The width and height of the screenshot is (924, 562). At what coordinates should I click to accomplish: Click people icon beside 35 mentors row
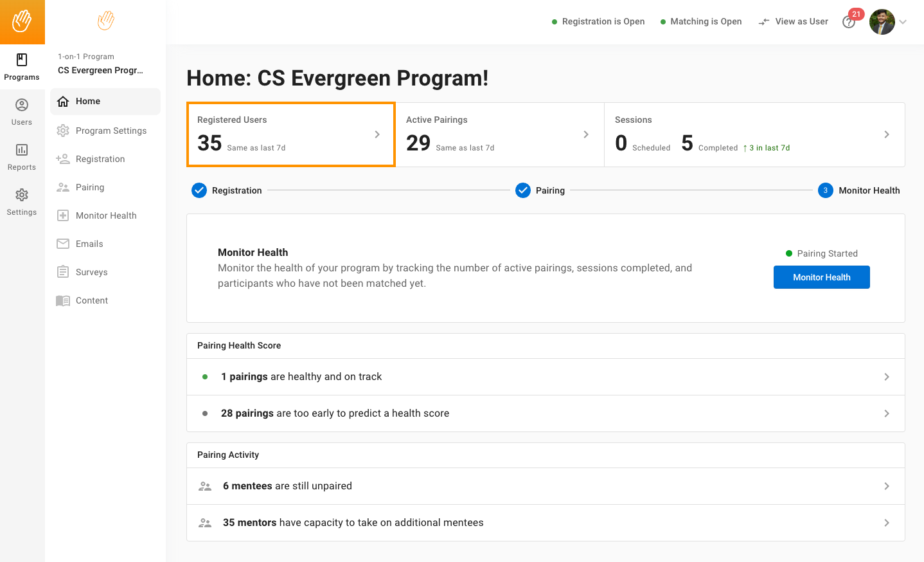coord(205,523)
